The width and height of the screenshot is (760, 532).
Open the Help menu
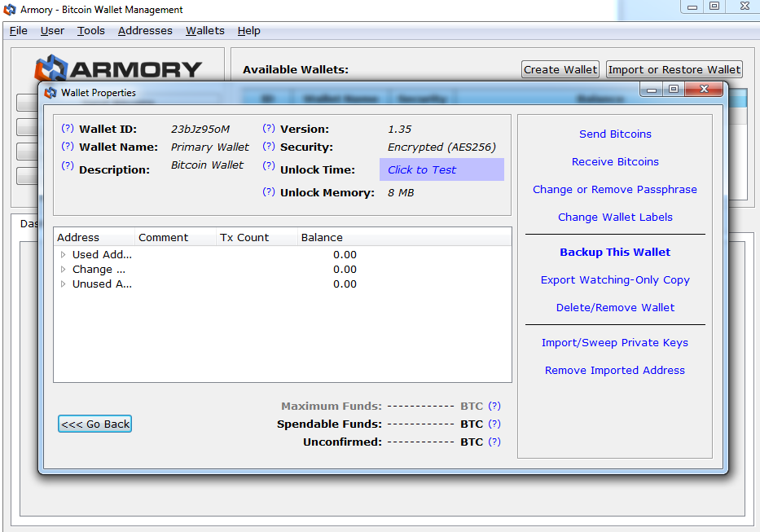[x=249, y=31]
